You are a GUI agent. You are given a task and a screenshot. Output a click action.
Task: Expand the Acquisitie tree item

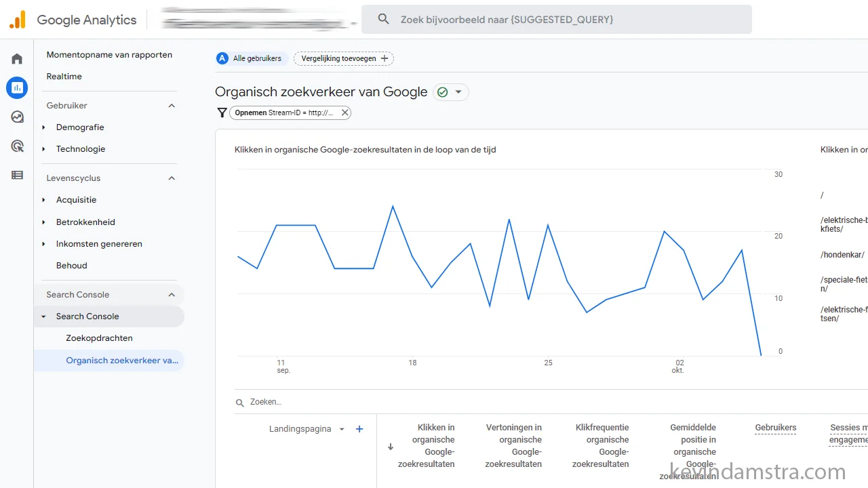[44, 200]
